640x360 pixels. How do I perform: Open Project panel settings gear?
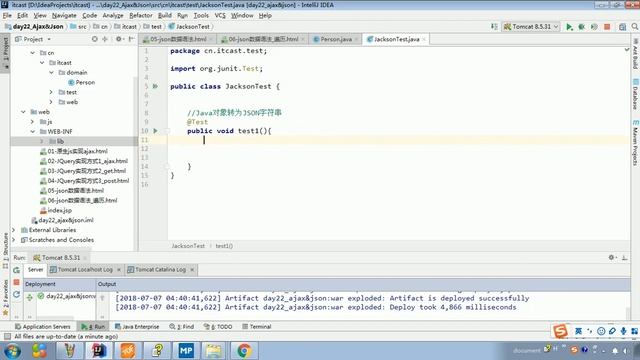(119, 39)
